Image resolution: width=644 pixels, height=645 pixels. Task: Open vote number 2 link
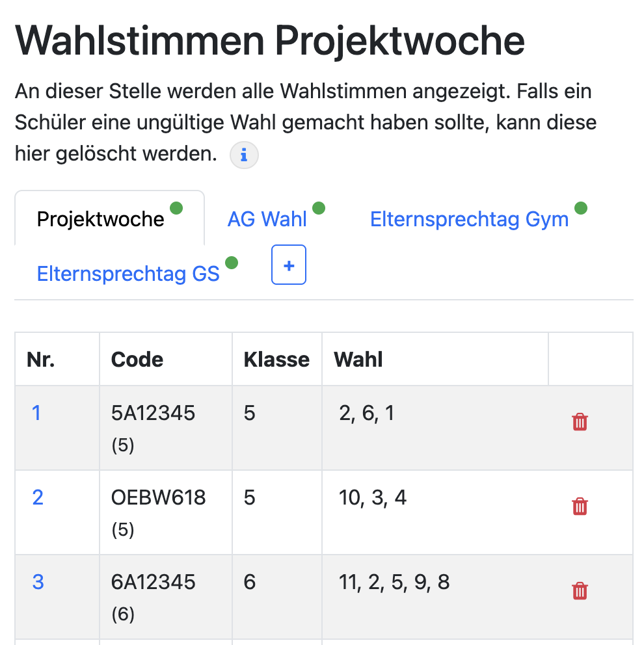[38, 497]
